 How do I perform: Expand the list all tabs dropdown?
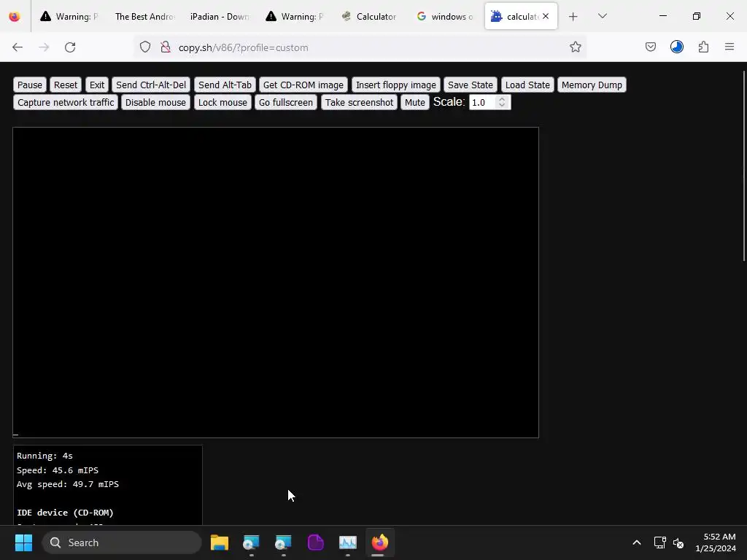(x=603, y=16)
